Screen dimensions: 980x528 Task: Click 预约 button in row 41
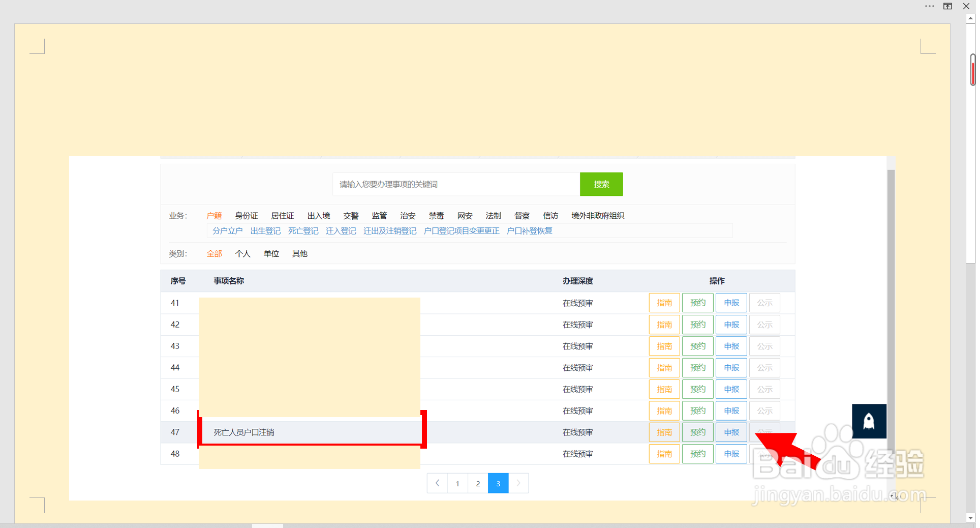pyautogui.click(x=698, y=303)
